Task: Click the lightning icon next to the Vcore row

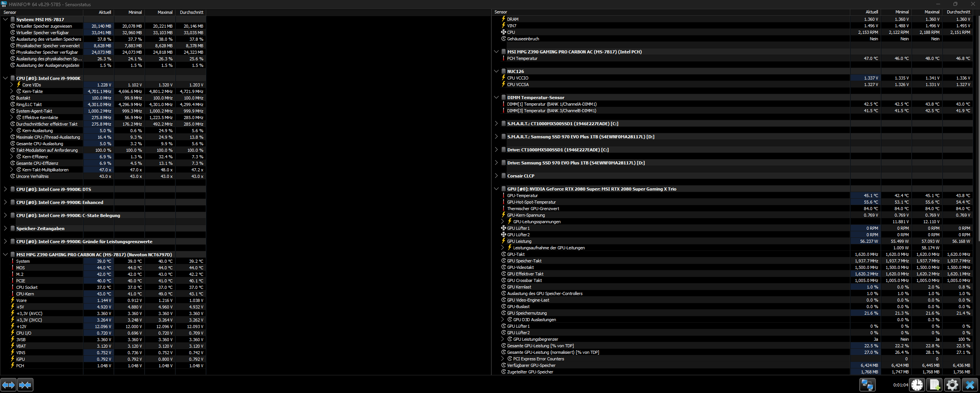Action: [12, 300]
